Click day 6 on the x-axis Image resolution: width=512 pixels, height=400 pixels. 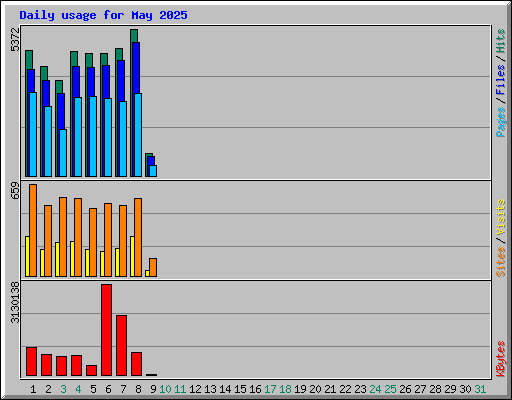[x=108, y=389]
